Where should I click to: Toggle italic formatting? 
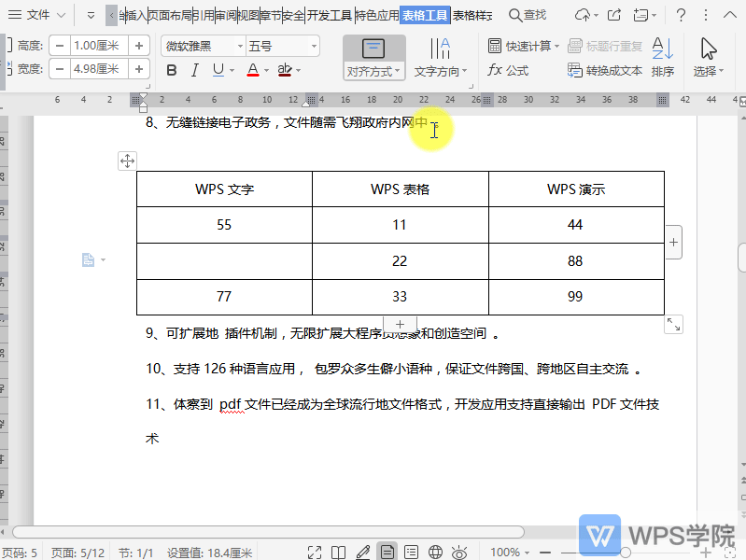pyautogui.click(x=194, y=70)
